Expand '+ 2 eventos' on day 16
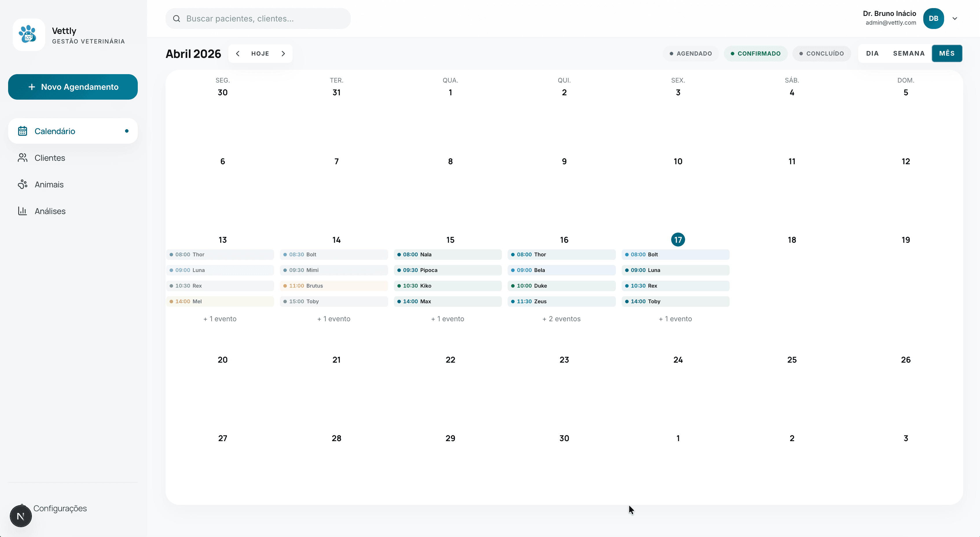Screen dimensions: 980x537 pyautogui.click(x=561, y=319)
